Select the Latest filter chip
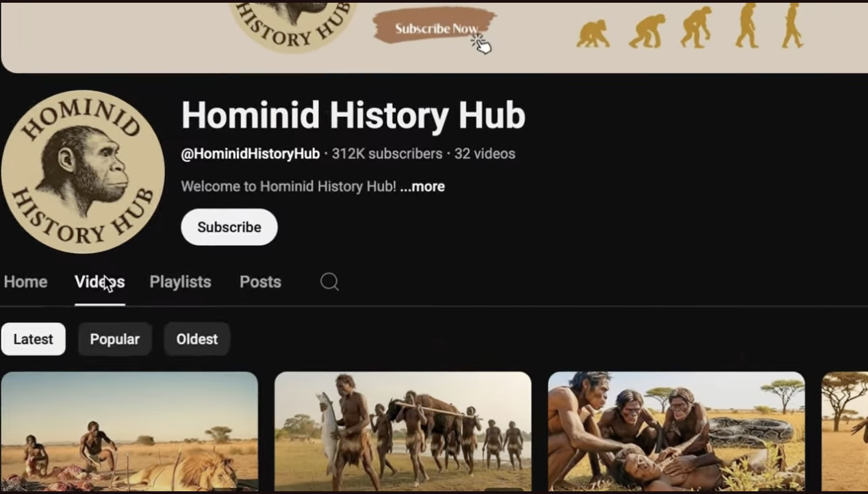The height and width of the screenshot is (494, 868). pos(33,339)
